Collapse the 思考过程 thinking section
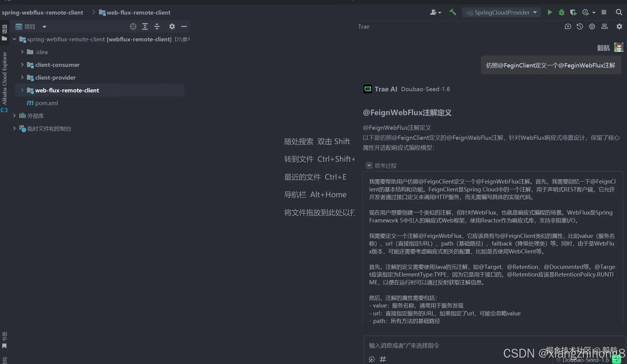This screenshot has height=364, width=627. click(x=369, y=166)
